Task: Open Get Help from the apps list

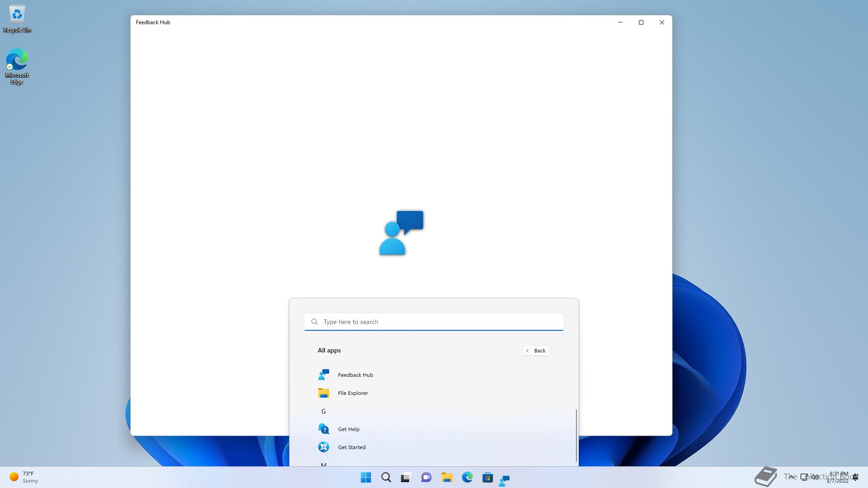Action: pyautogui.click(x=434, y=429)
